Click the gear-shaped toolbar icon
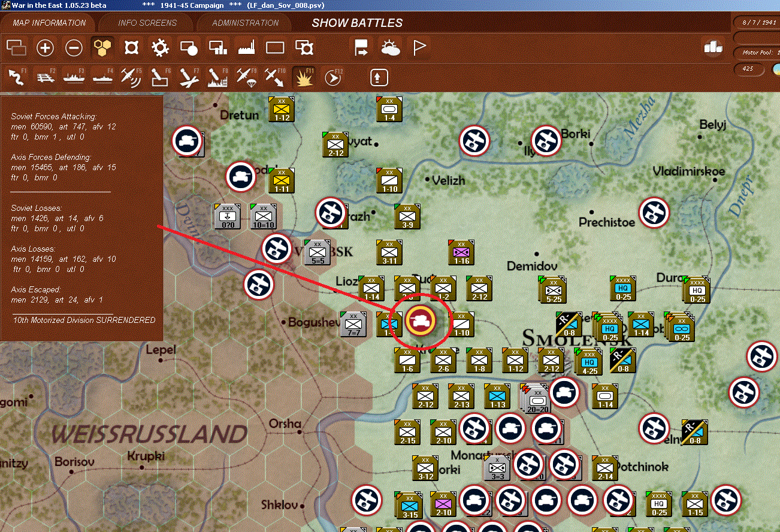Image resolution: width=780 pixels, height=532 pixels. pos(160,47)
